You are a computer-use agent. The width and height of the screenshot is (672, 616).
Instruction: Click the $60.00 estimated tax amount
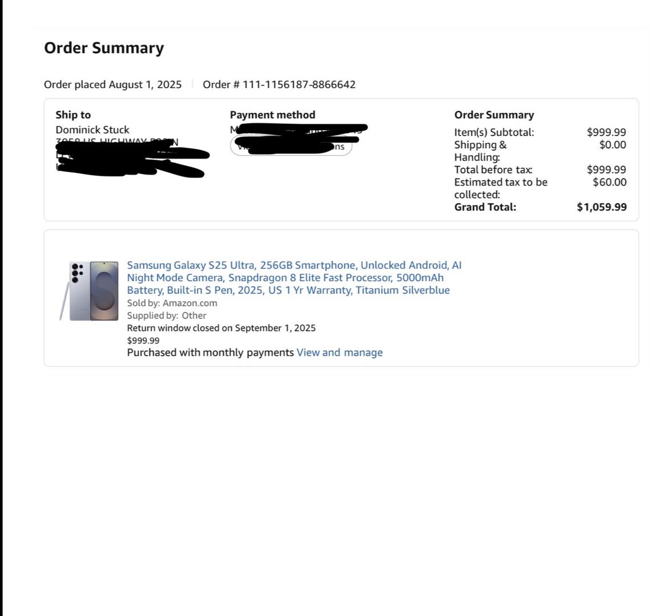[x=609, y=182]
